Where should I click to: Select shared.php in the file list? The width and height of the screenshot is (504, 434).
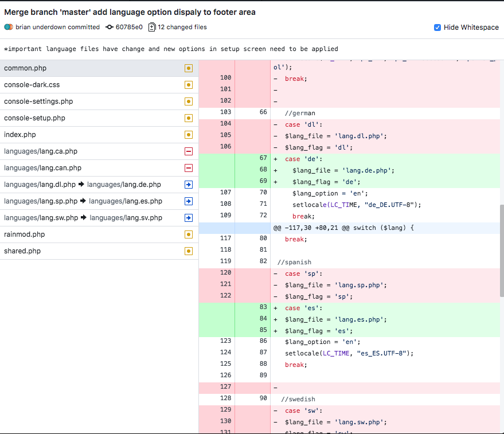[99, 251]
